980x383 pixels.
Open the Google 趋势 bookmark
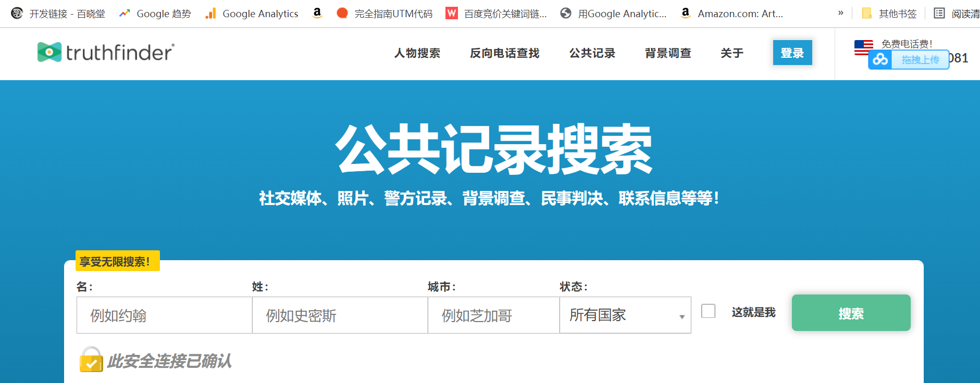155,14
